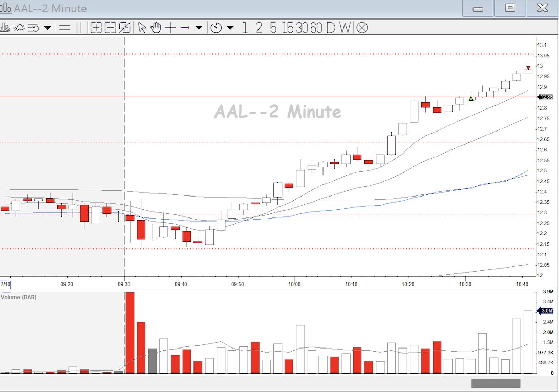
Task: Click the 12.3 price axis label
Action: click(x=542, y=213)
